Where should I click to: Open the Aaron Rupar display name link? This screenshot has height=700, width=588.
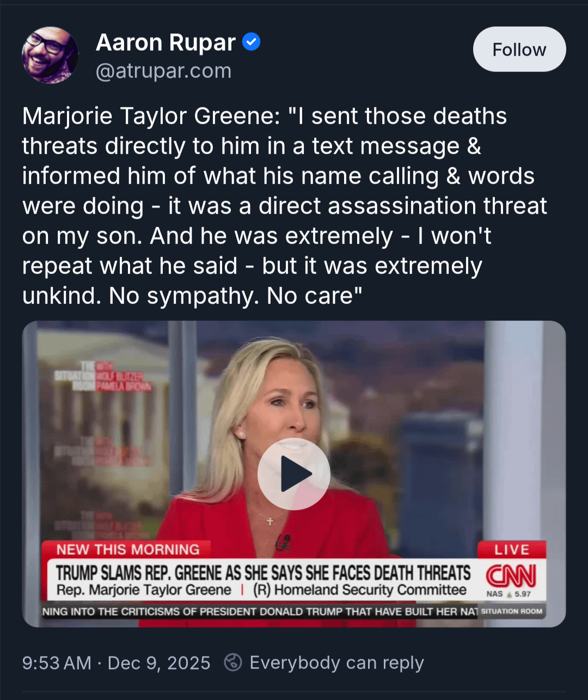tap(166, 42)
